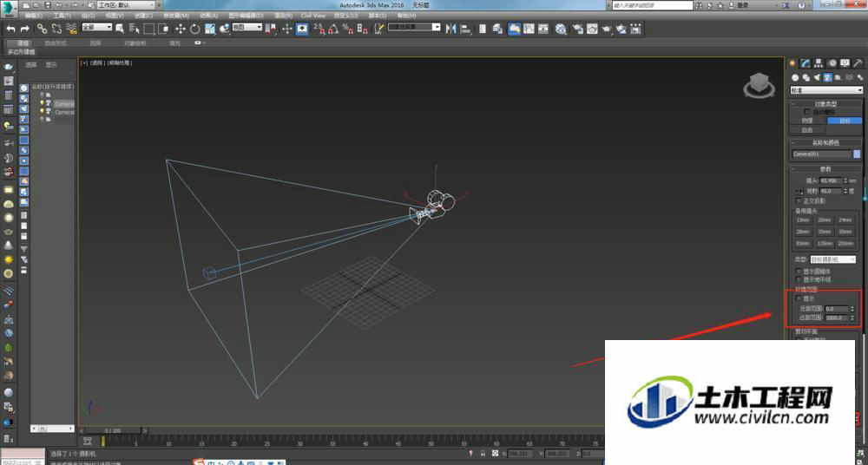Choose the 15mm stock lens button
This screenshot has height=465, width=868.
[x=803, y=219]
